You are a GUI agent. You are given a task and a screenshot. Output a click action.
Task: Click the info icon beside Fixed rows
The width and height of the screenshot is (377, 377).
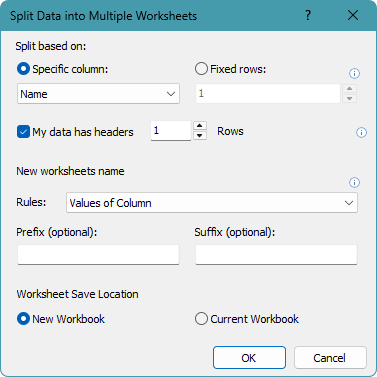coord(354,73)
